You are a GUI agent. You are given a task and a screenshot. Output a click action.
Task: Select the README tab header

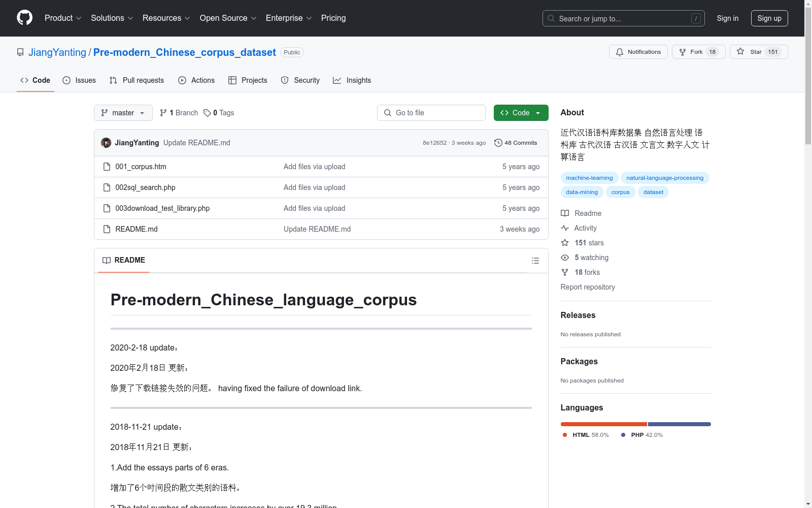click(124, 260)
